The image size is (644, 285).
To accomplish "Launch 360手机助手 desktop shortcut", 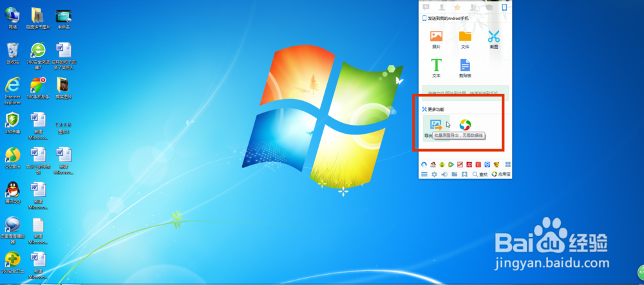I will pos(38,88).
